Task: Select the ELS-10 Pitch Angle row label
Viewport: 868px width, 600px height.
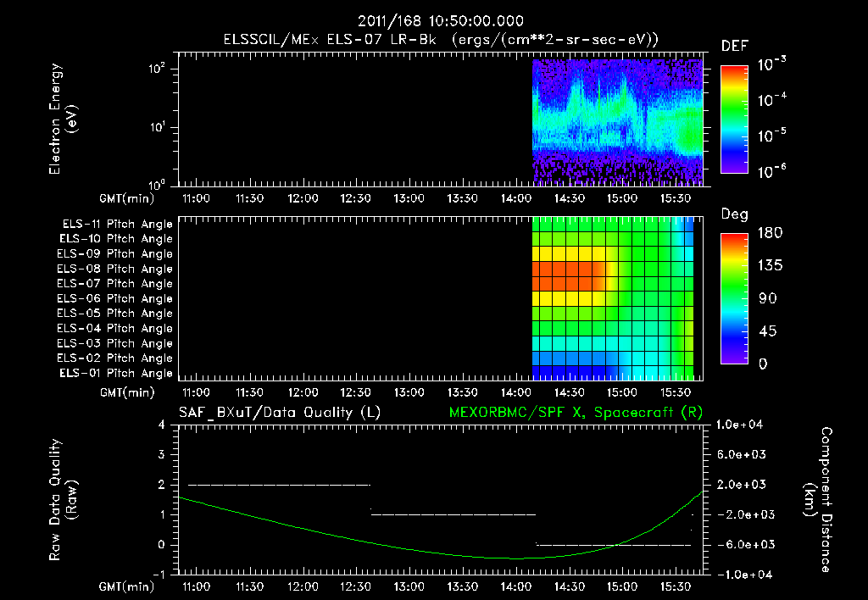Action: coord(116,239)
